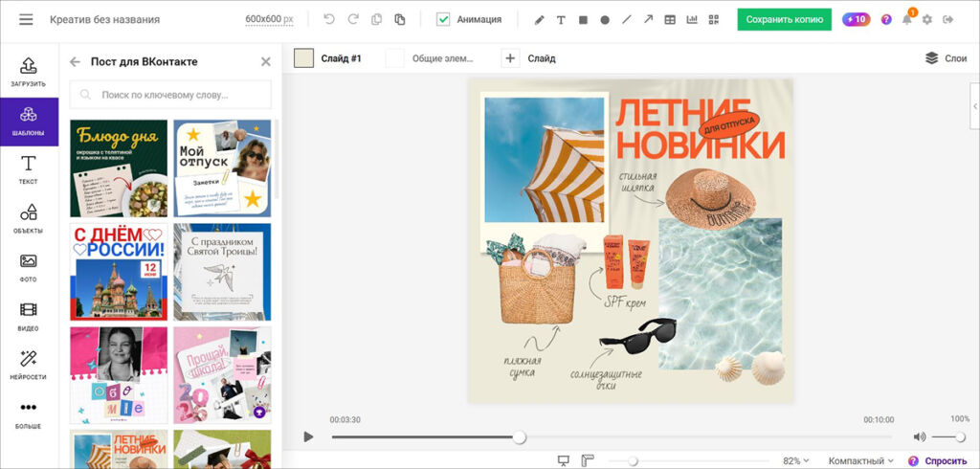The image size is (980, 469).
Task: Click the copy icon in toolbar
Action: tap(376, 19)
